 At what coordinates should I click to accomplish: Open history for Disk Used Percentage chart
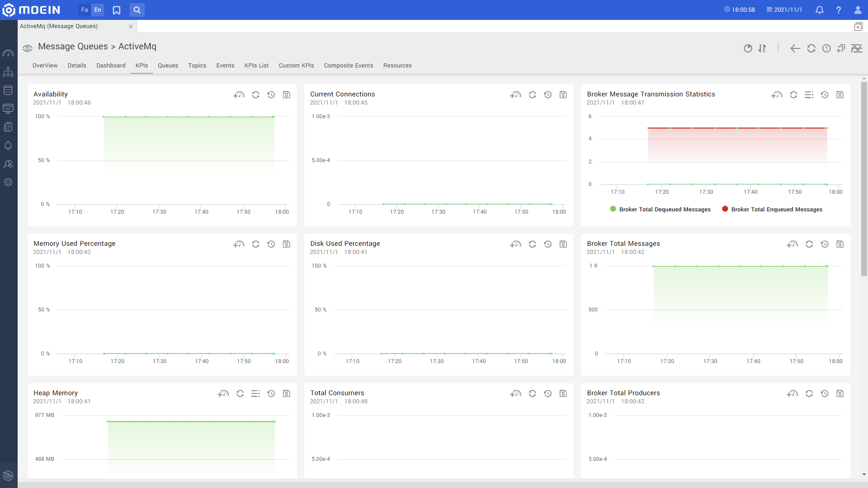pyautogui.click(x=548, y=244)
